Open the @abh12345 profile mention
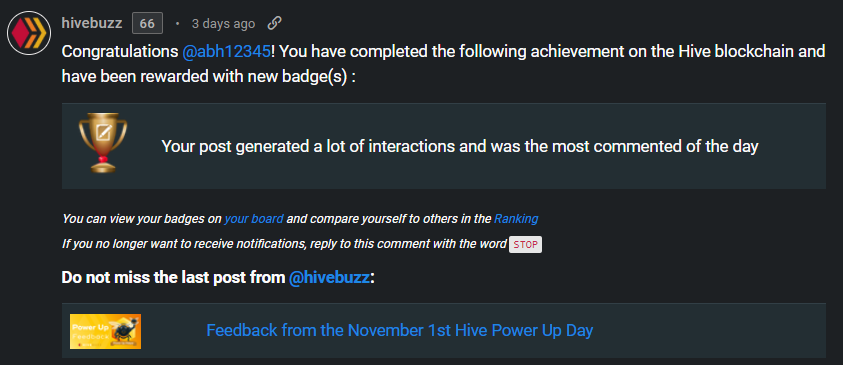Image resolution: width=843 pixels, height=365 pixels. pos(226,52)
